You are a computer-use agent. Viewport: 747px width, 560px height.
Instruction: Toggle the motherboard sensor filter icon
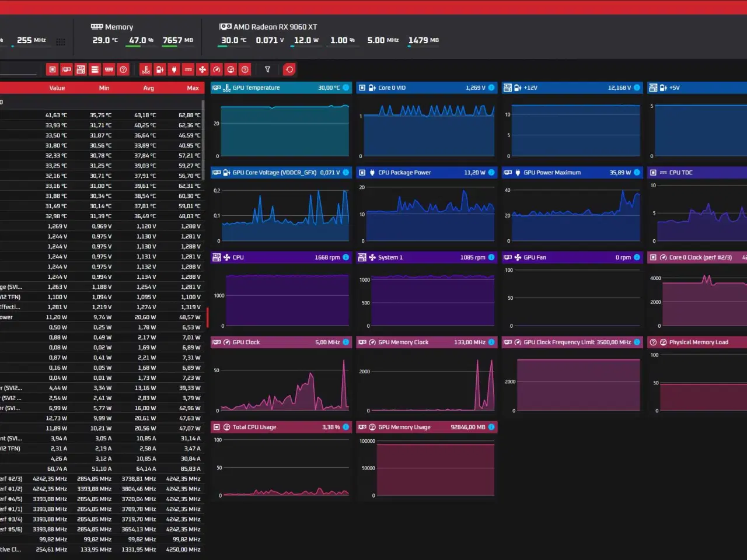click(x=81, y=69)
